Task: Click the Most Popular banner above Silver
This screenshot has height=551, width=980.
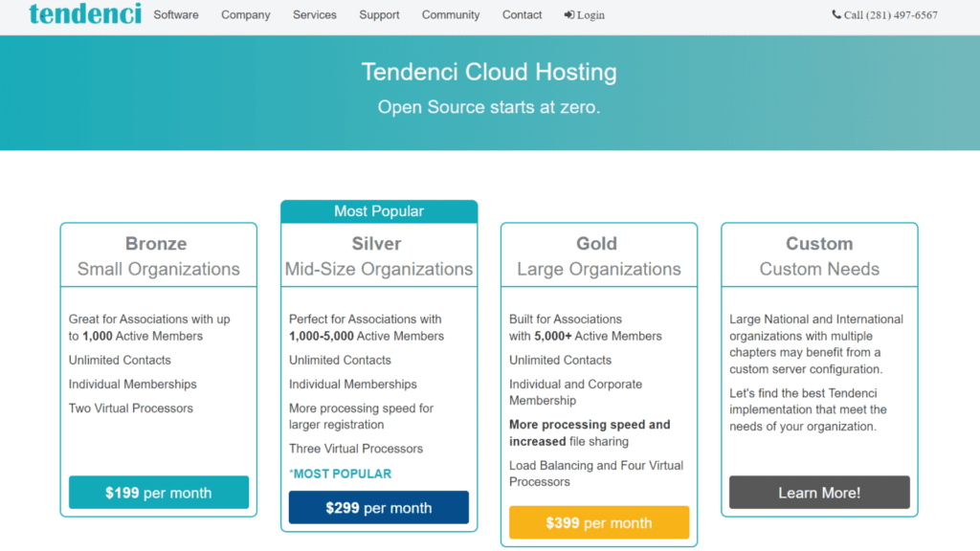Action: pyautogui.click(x=379, y=211)
